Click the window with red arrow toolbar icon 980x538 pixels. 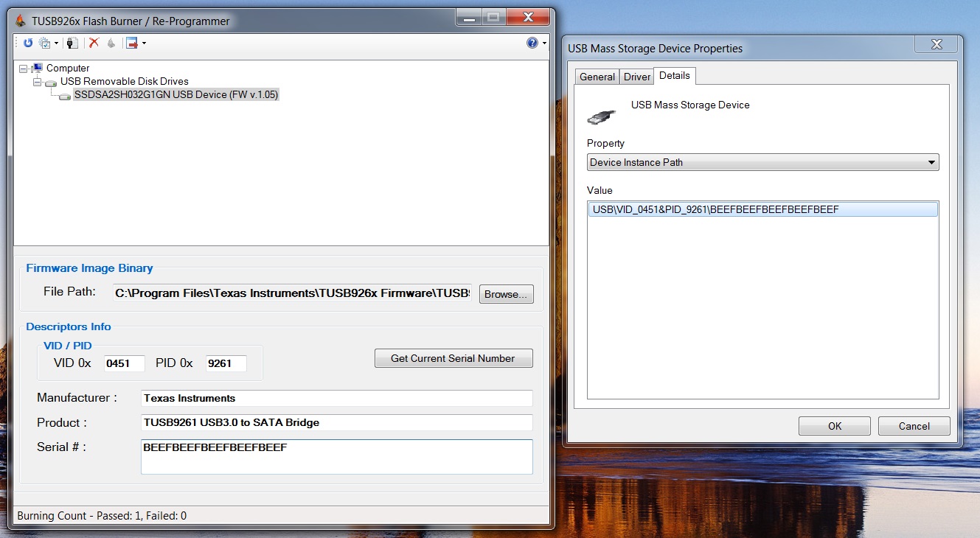[x=132, y=43]
